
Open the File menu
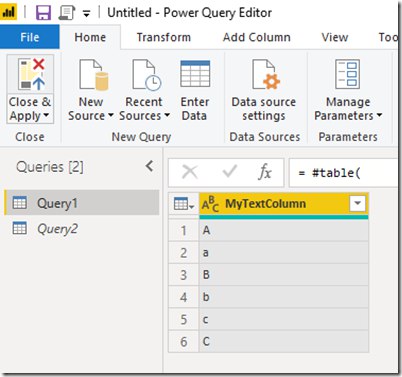point(30,37)
